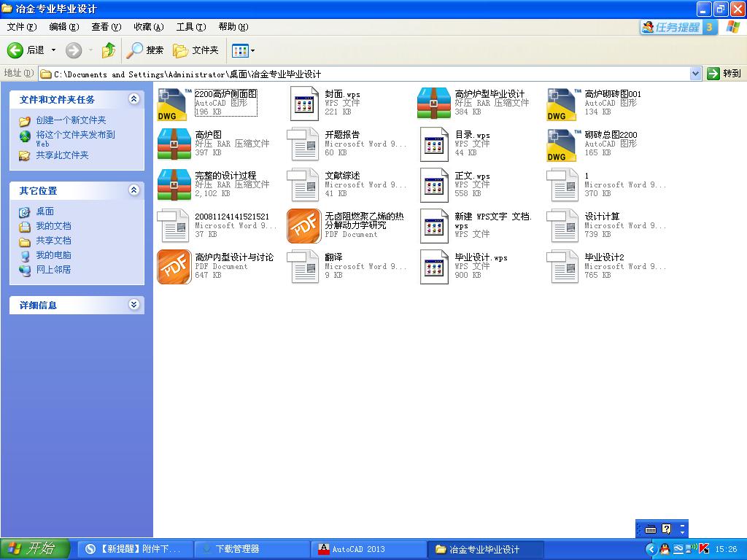Select the 开题报告 Word document icon

(303, 144)
